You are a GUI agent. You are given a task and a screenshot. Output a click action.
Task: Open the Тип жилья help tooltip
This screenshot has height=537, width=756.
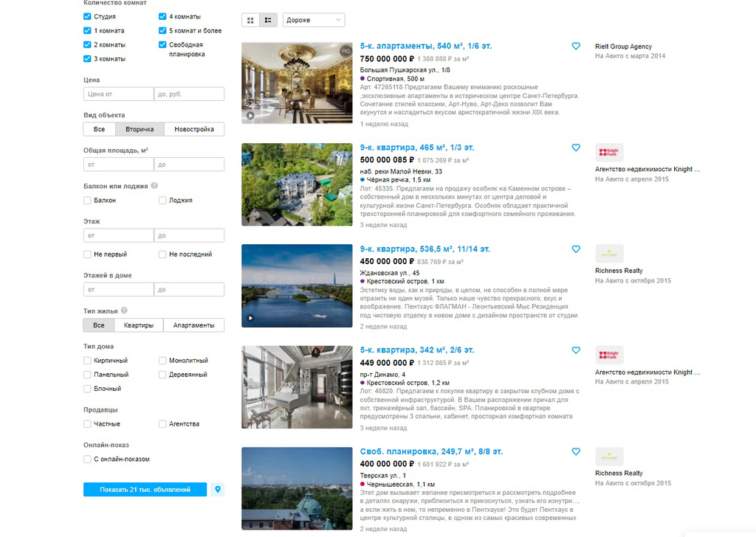click(x=124, y=311)
